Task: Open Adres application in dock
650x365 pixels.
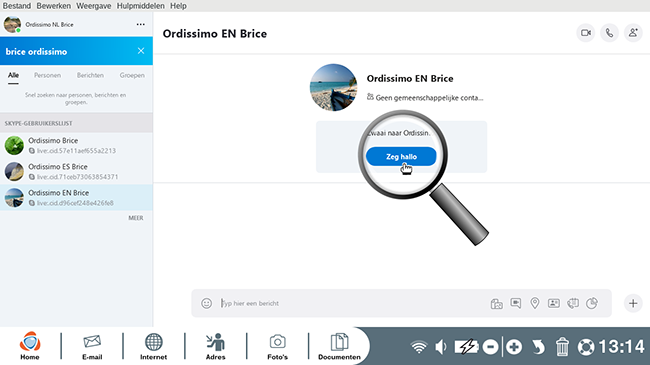Action: pos(216,346)
